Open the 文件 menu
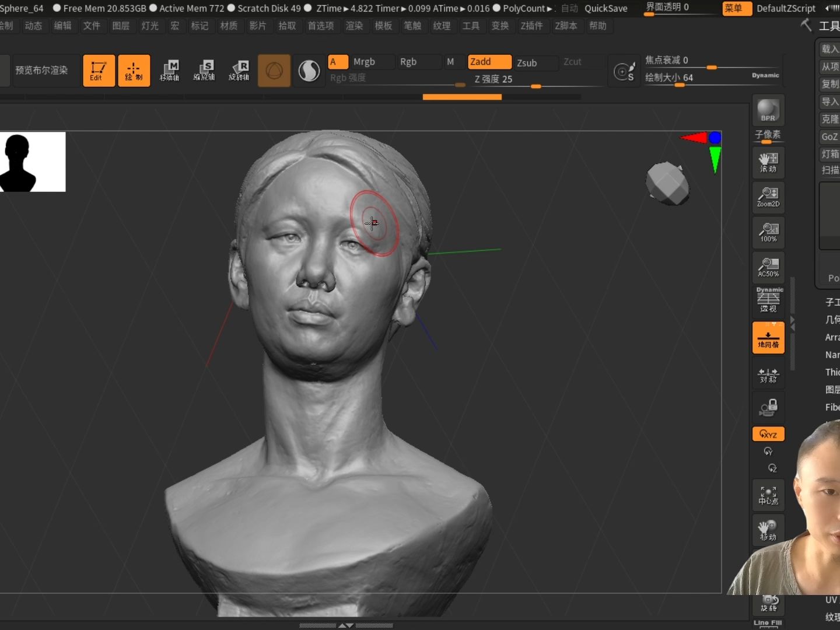 92,26
